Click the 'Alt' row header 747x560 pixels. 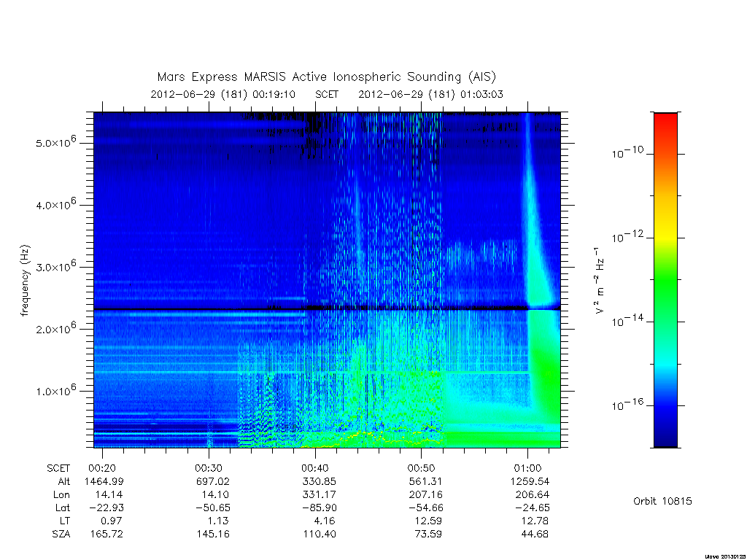pos(64,481)
